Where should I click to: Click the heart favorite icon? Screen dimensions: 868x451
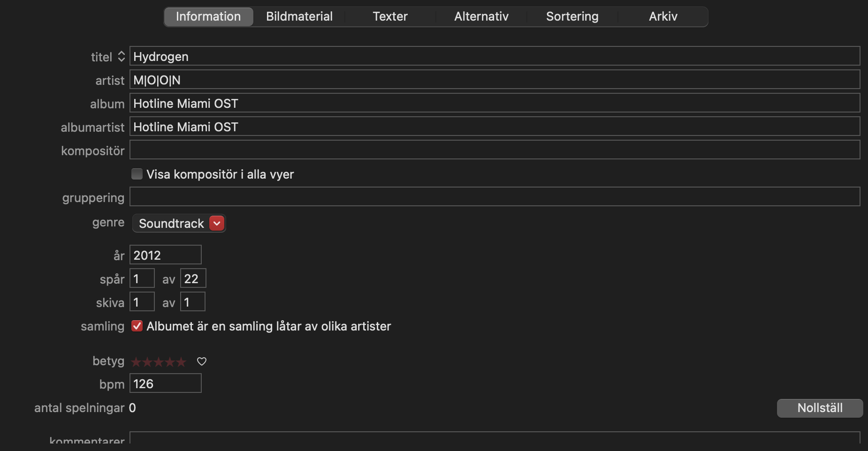tap(202, 361)
